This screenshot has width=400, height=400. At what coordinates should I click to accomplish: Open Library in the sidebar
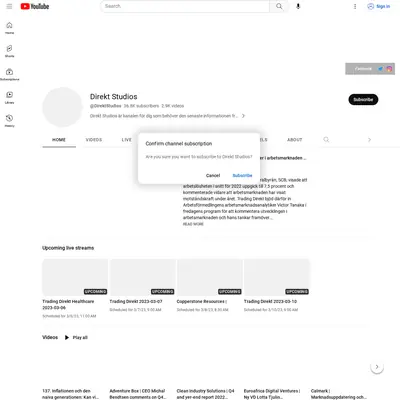pos(9,98)
